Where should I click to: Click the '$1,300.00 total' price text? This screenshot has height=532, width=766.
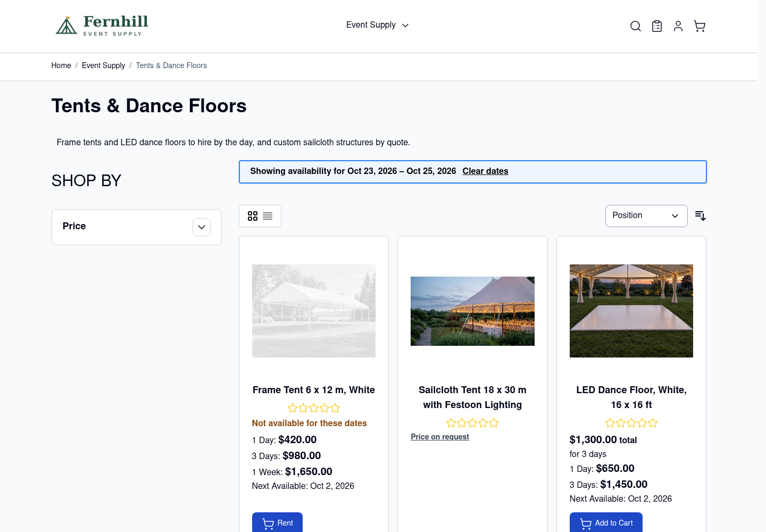(x=603, y=440)
